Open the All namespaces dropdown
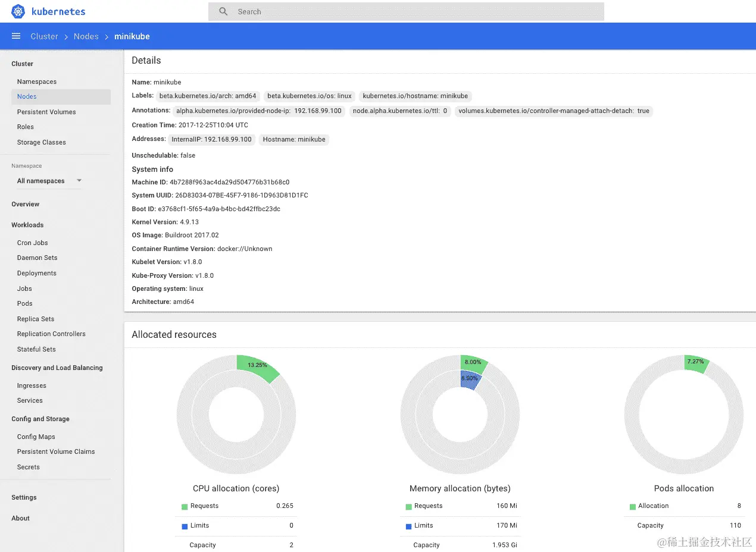Screen dimensions: 756x552 click(49, 181)
